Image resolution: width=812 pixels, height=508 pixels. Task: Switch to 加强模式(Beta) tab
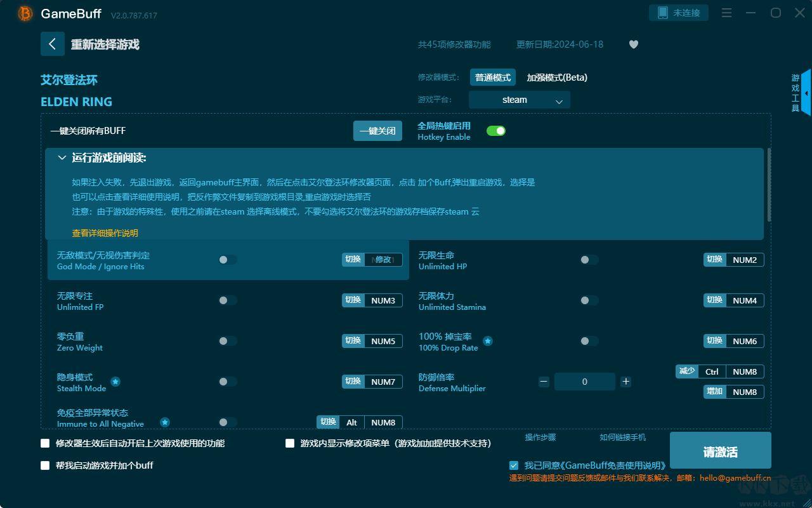coord(557,77)
